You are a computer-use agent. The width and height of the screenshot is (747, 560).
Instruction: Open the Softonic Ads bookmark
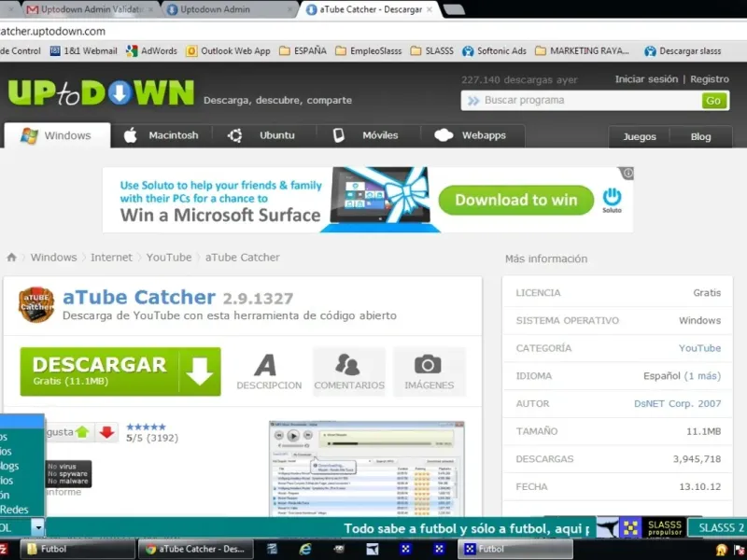(x=494, y=51)
